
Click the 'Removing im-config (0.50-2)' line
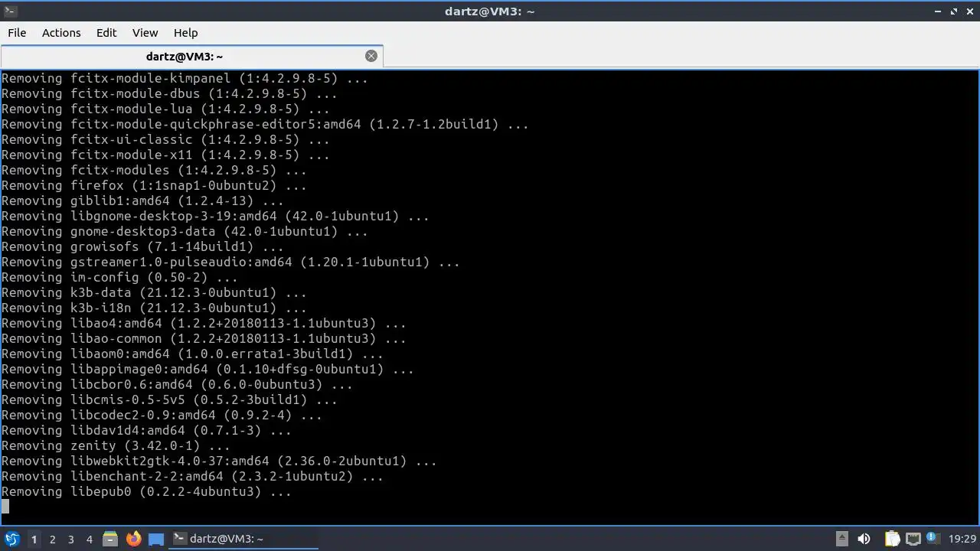tap(119, 277)
